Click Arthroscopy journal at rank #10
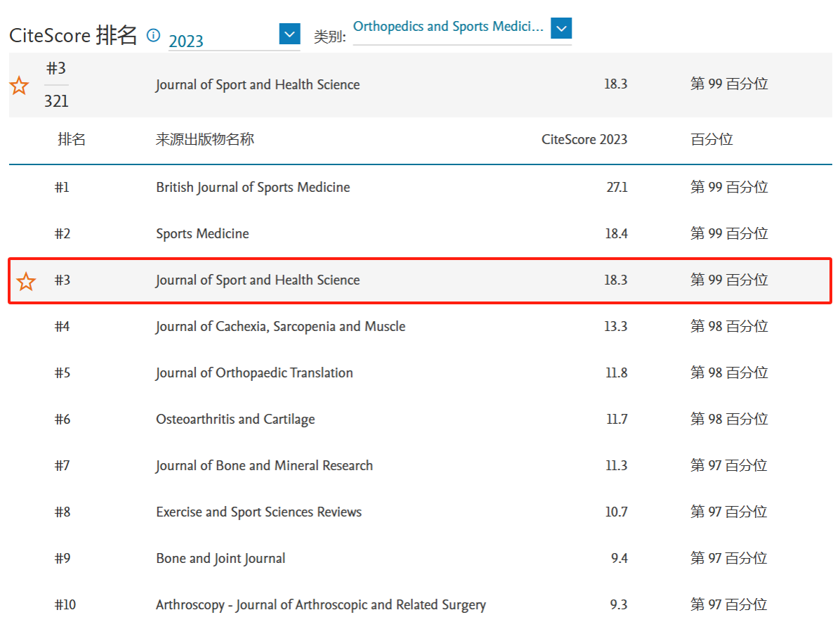Viewport: 840px width, 629px height. (320, 605)
